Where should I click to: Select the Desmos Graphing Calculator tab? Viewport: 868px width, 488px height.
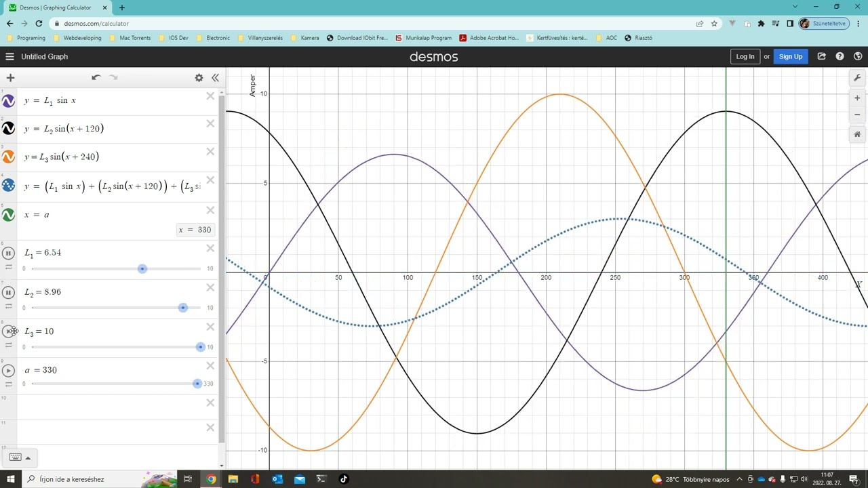(58, 7)
